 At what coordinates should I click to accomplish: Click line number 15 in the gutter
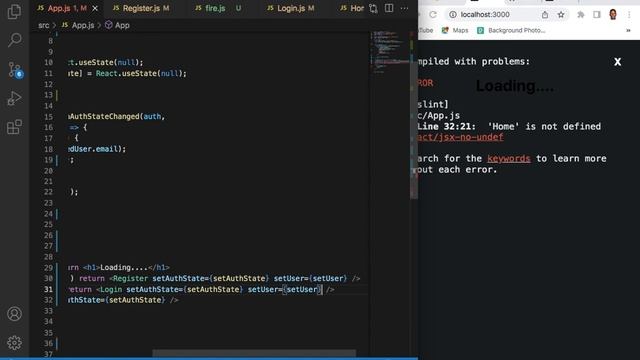coord(48,117)
